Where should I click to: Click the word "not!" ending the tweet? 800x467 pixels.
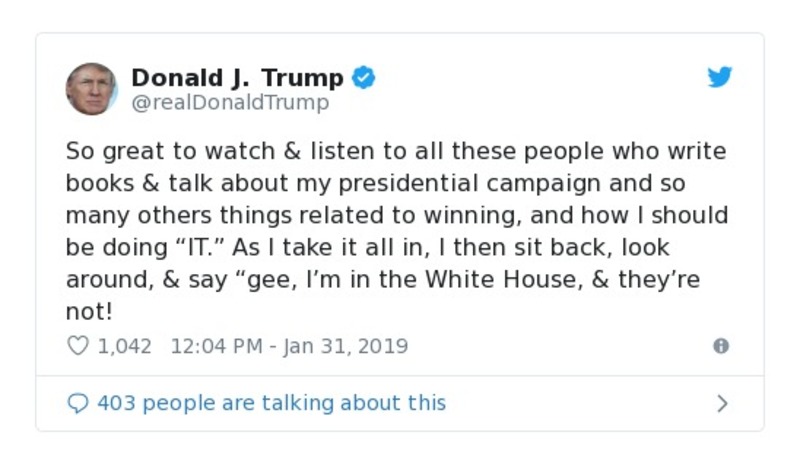pos(91,311)
